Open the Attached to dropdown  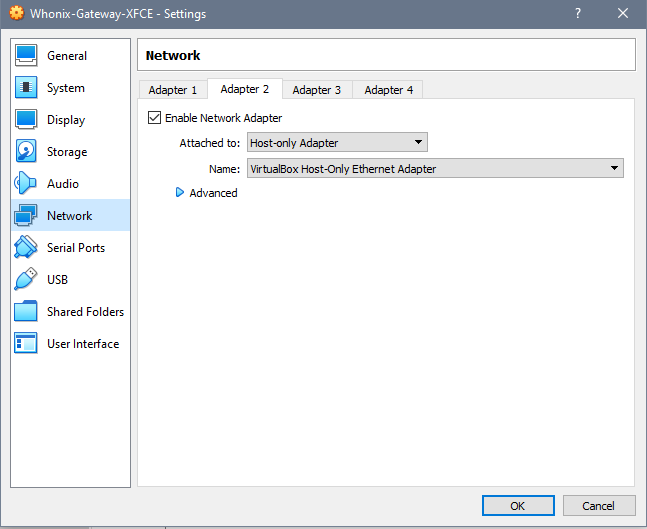[x=337, y=143]
